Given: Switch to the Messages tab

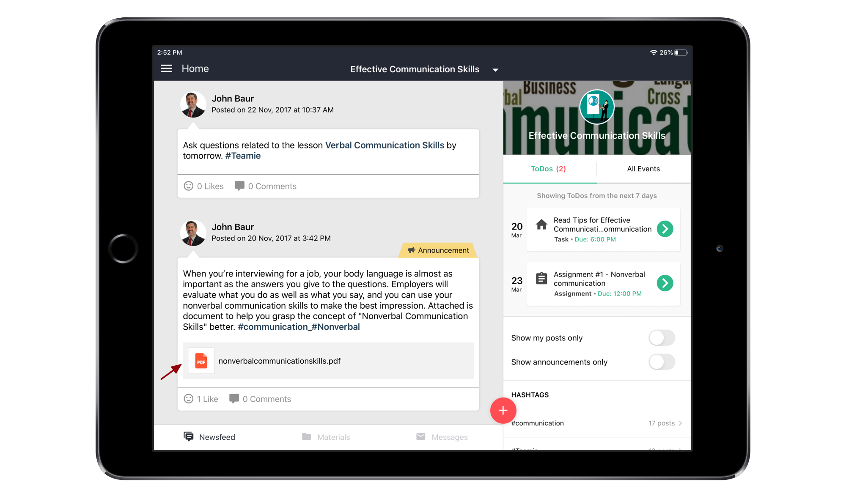Looking at the screenshot, I should [x=442, y=437].
